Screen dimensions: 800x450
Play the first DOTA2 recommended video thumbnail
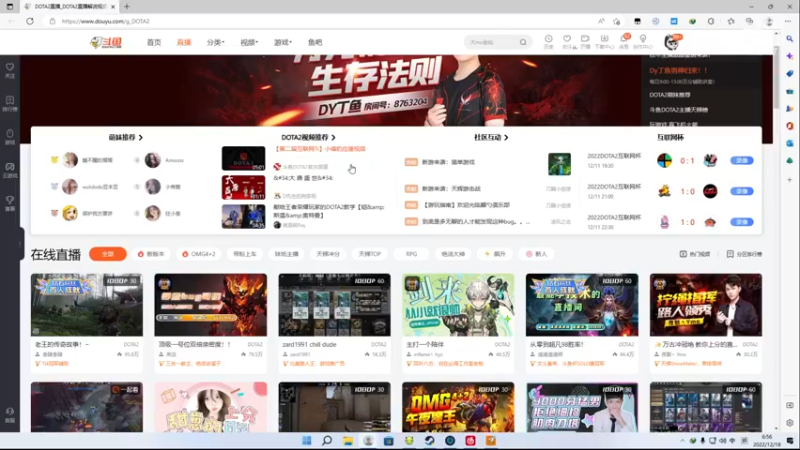click(243, 158)
